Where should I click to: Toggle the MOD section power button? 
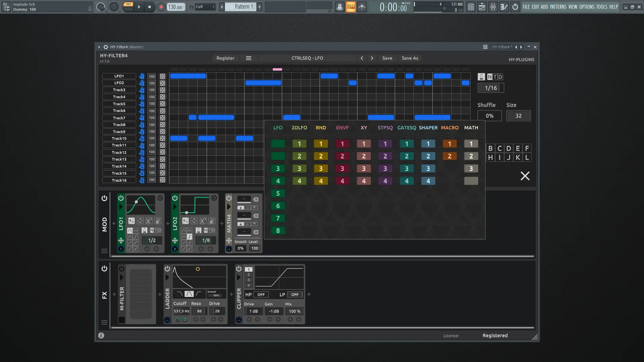pos(104,198)
